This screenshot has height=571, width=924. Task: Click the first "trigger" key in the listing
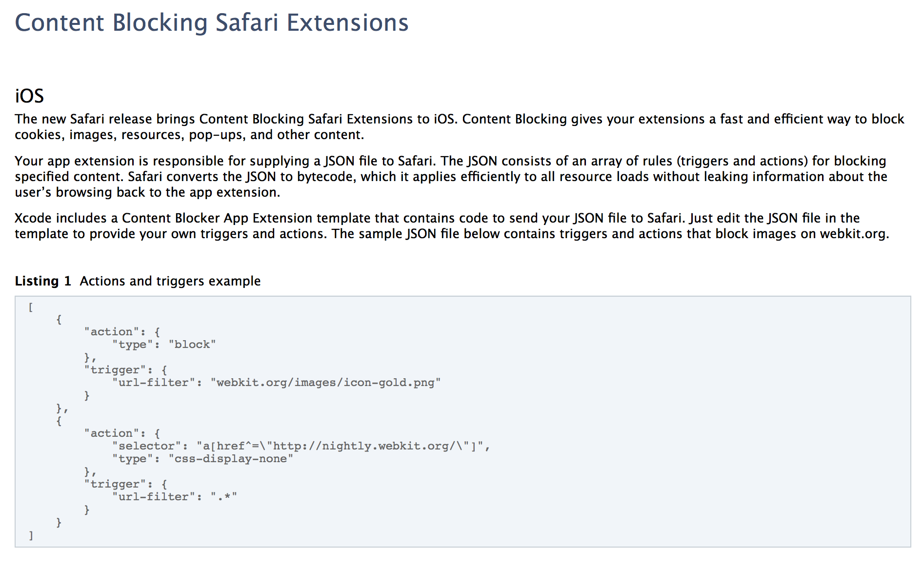click(x=115, y=370)
